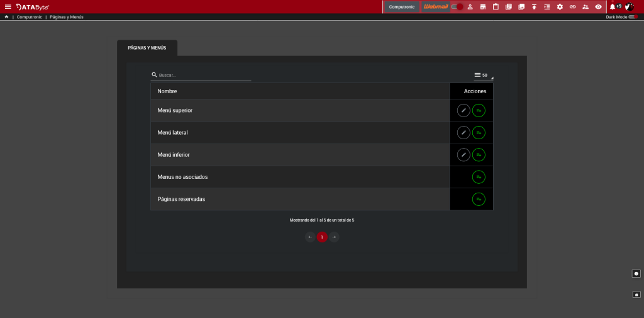Click Computronic in the breadcrumb

coord(29,17)
